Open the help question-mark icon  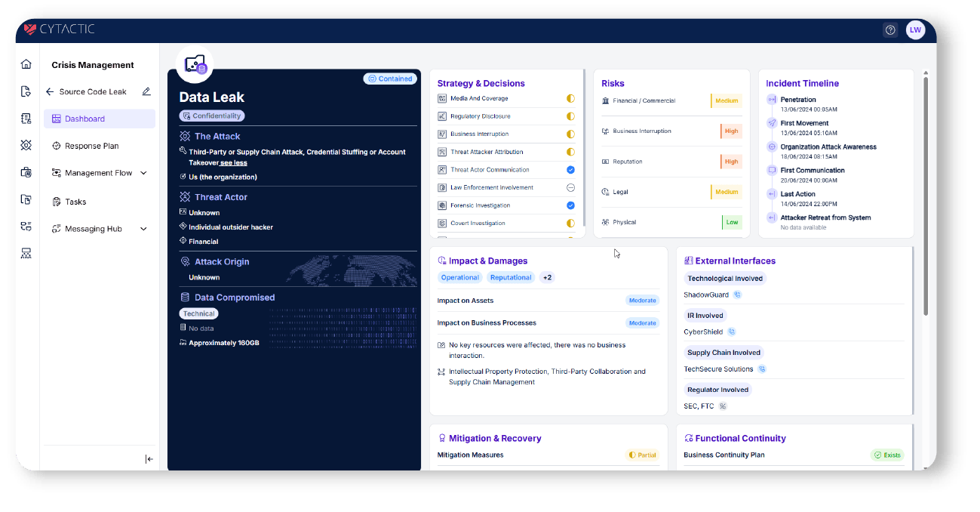(x=890, y=30)
